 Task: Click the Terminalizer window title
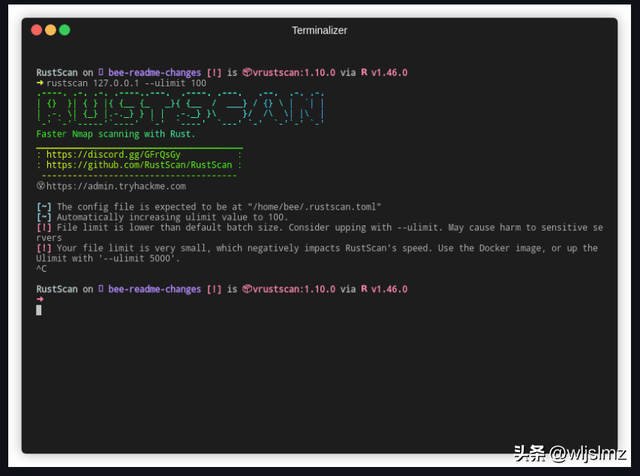click(319, 30)
